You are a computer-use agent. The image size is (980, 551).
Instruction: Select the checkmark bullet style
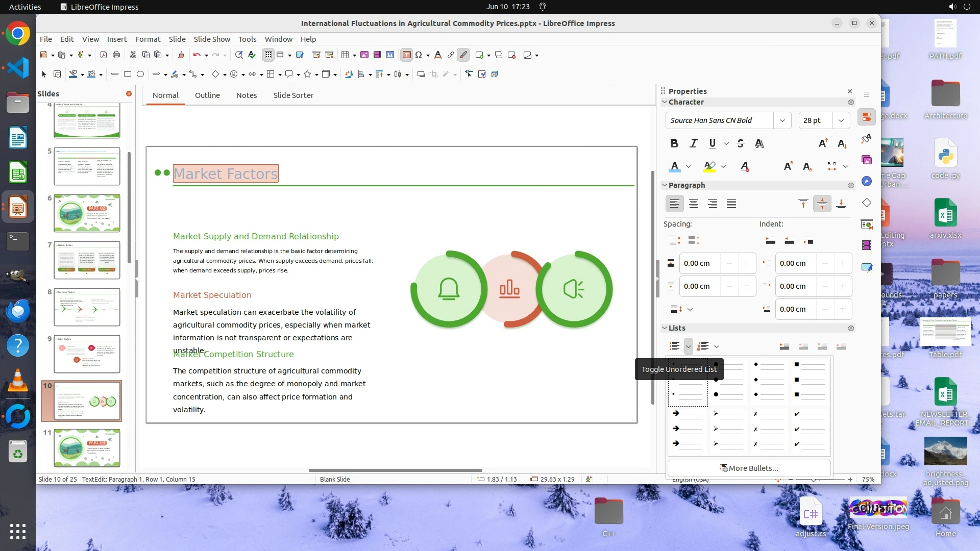(810, 429)
